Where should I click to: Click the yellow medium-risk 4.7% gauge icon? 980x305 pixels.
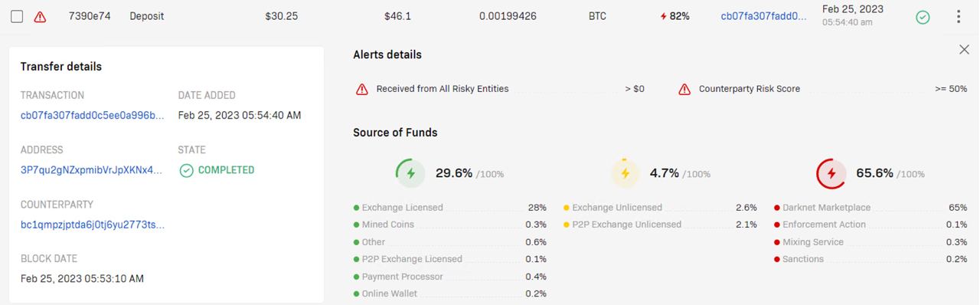(625, 173)
